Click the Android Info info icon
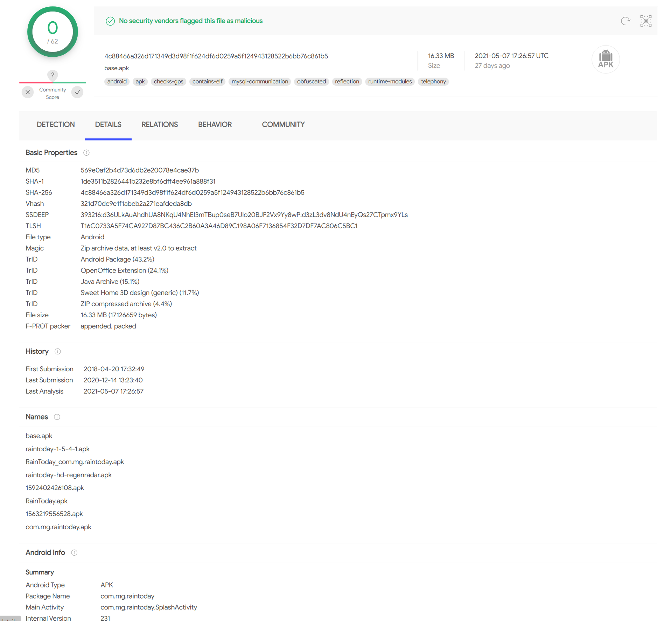 point(74,553)
